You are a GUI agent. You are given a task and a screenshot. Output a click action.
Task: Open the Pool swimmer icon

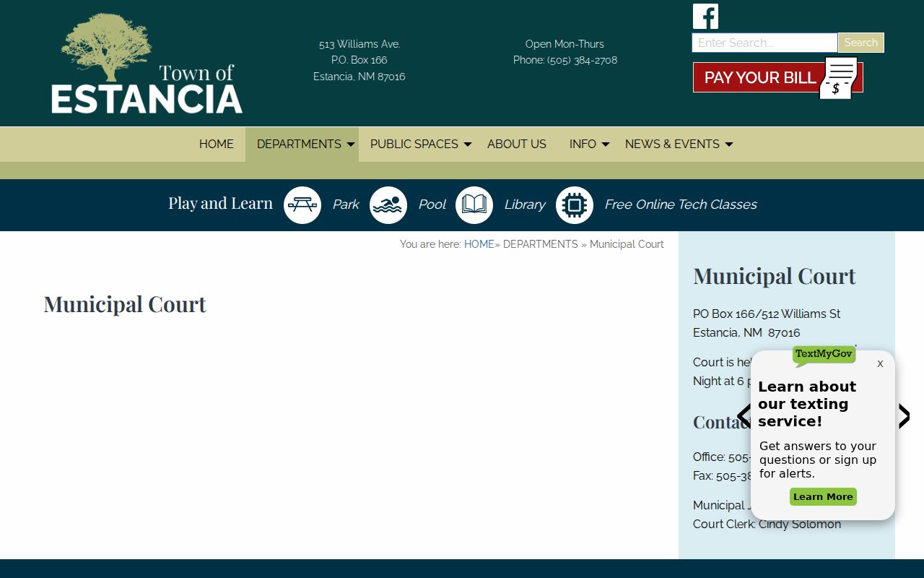click(388, 205)
